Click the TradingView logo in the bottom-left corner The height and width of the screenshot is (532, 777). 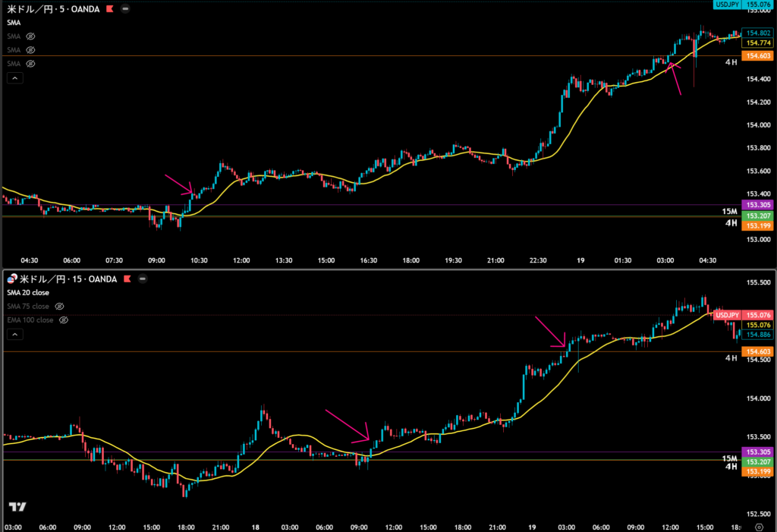(17, 507)
